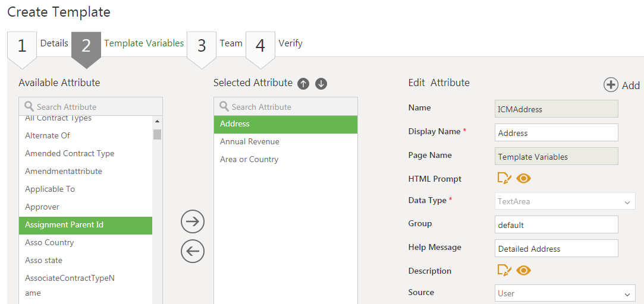The height and width of the screenshot is (304, 644).
Task: Choose Approver from Available Attribute list
Action: tap(42, 207)
